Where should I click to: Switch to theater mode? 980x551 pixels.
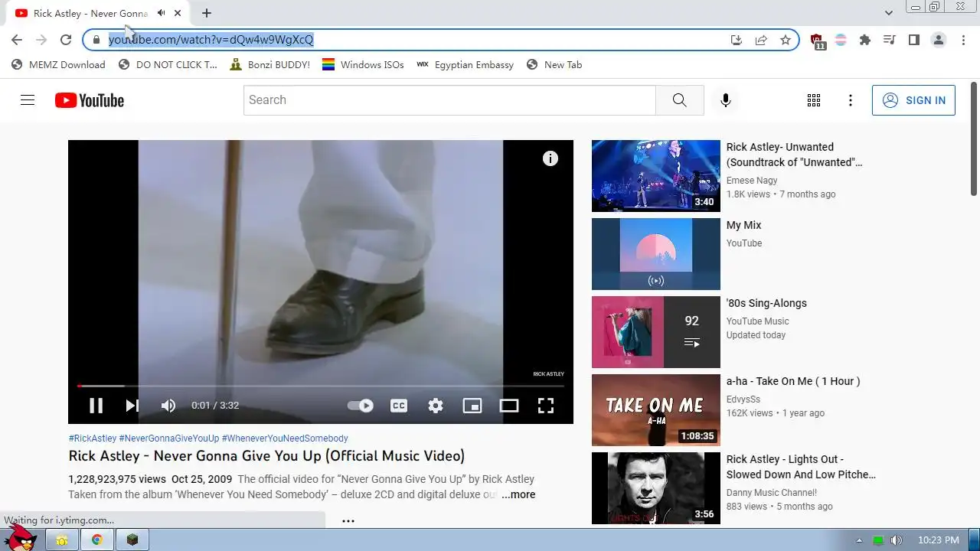click(509, 406)
